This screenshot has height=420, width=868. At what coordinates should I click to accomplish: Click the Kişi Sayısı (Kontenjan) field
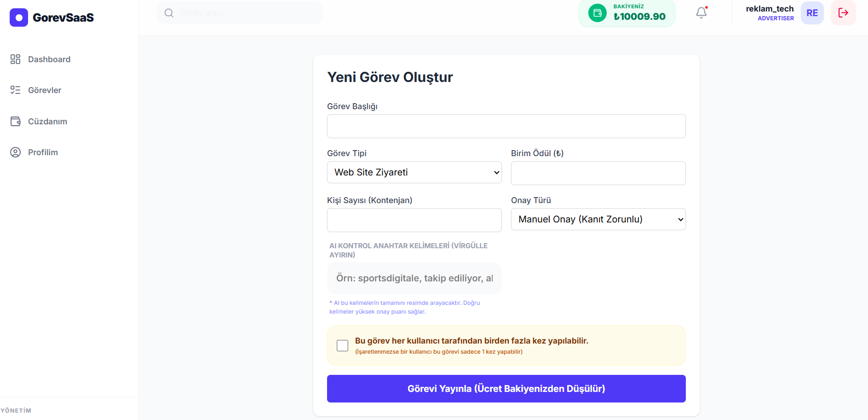[414, 220]
